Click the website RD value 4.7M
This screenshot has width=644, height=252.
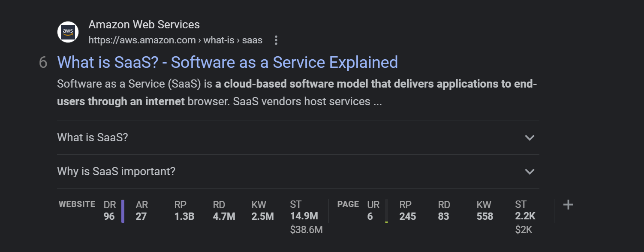[224, 216]
